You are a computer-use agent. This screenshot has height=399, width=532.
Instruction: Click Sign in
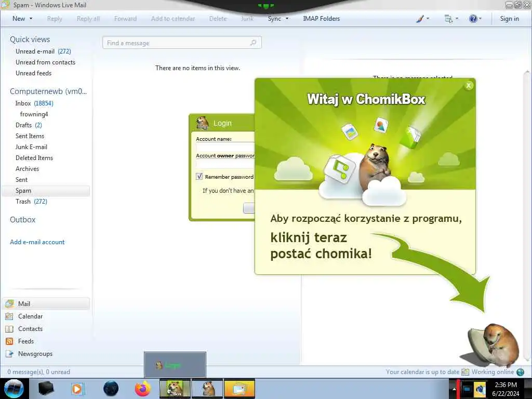click(x=509, y=19)
